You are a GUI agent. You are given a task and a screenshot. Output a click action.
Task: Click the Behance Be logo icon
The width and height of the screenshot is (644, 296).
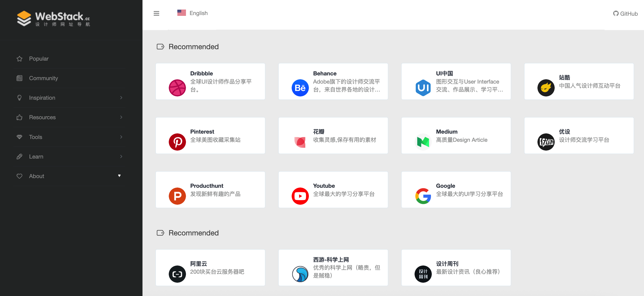[300, 88]
